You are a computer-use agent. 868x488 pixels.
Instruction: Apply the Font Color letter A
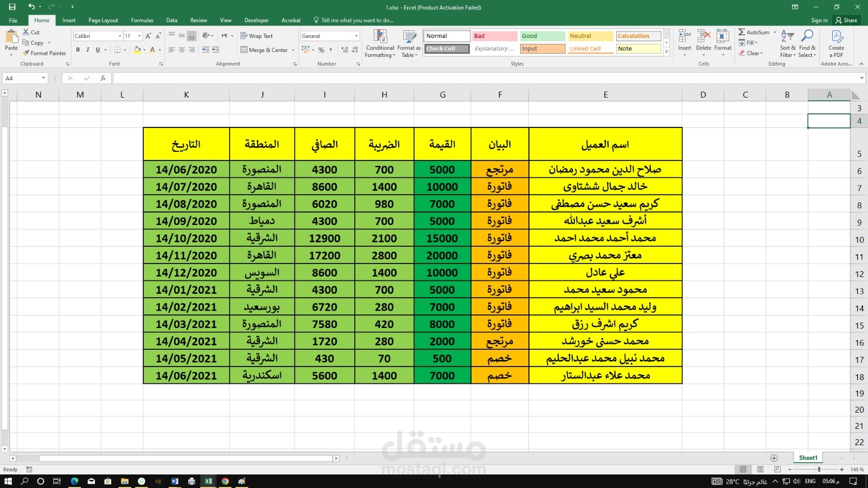coord(152,50)
